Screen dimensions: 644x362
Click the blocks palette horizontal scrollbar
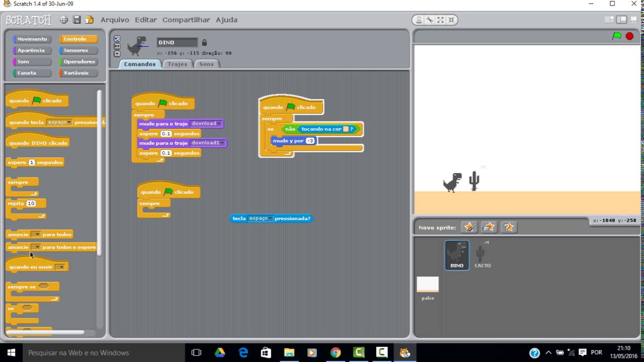click(x=45, y=332)
